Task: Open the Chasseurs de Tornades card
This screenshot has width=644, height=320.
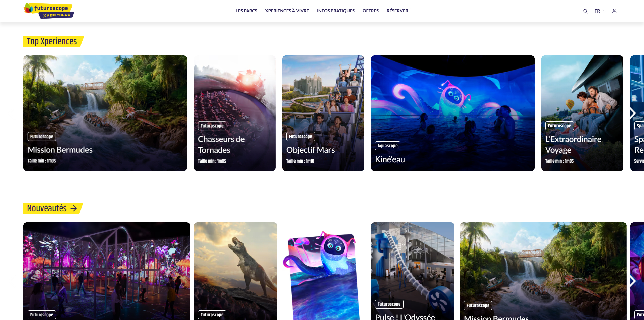Action: [x=235, y=113]
